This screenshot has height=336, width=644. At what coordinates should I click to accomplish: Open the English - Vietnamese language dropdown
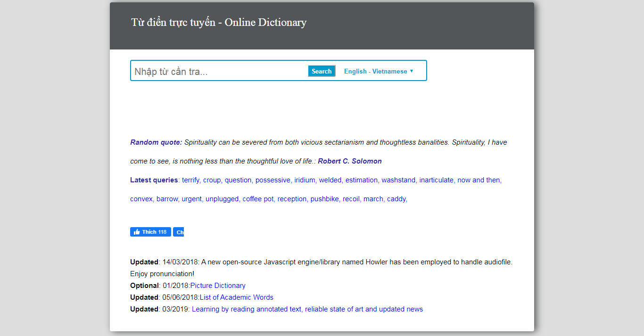(x=379, y=71)
